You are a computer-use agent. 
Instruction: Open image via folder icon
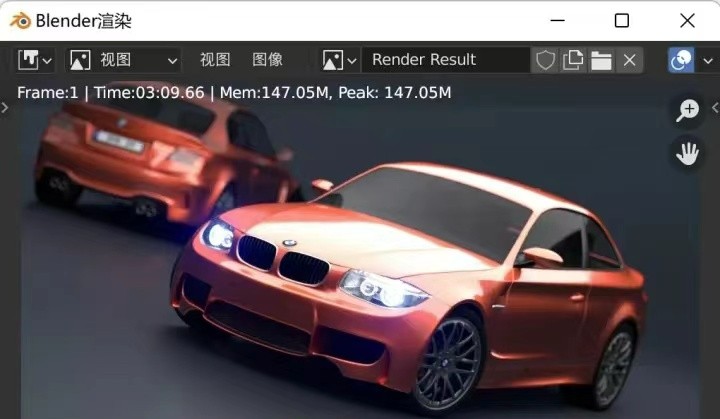tap(601, 60)
